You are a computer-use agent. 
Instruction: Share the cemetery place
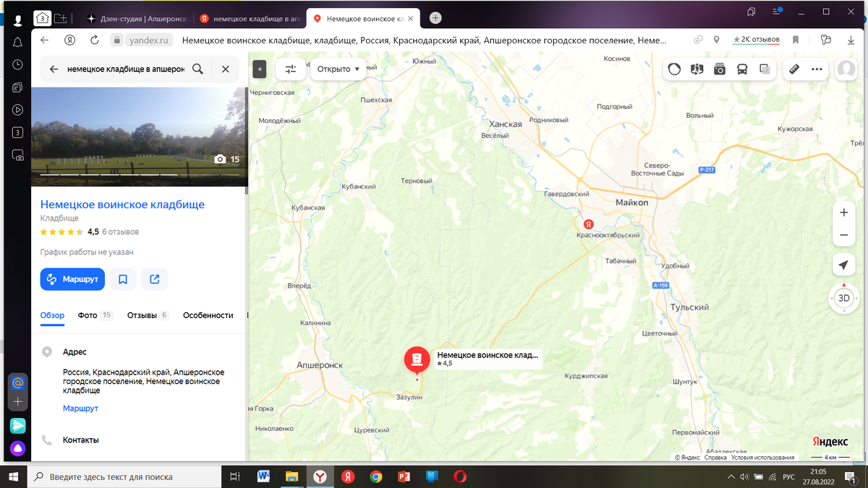pos(155,279)
